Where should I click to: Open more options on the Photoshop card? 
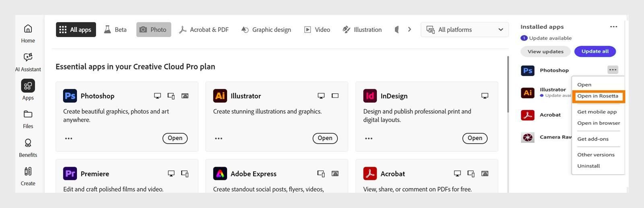click(69, 139)
